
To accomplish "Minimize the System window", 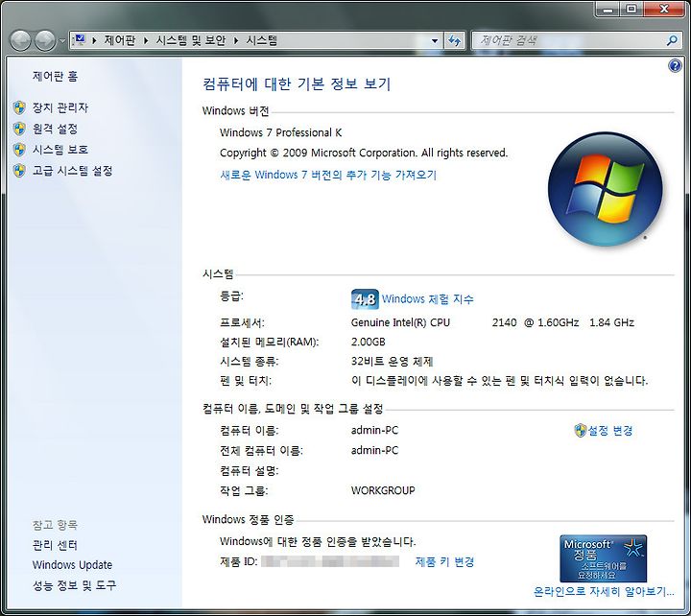I will coord(608,9).
